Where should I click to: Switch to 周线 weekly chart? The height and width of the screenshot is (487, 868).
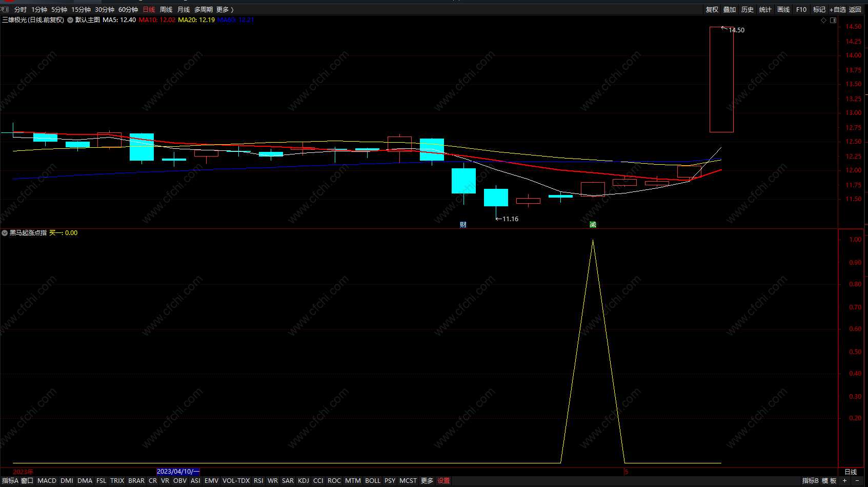click(166, 10)
